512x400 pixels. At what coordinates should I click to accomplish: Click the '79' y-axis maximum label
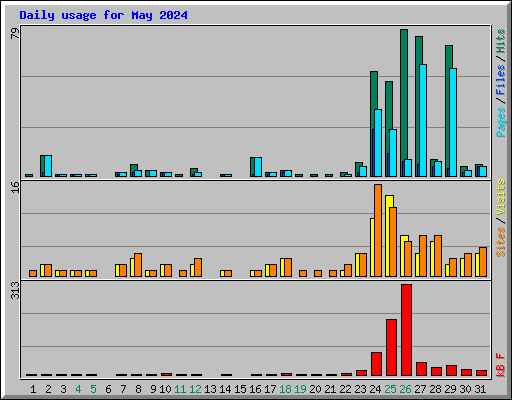pos(15,33)
